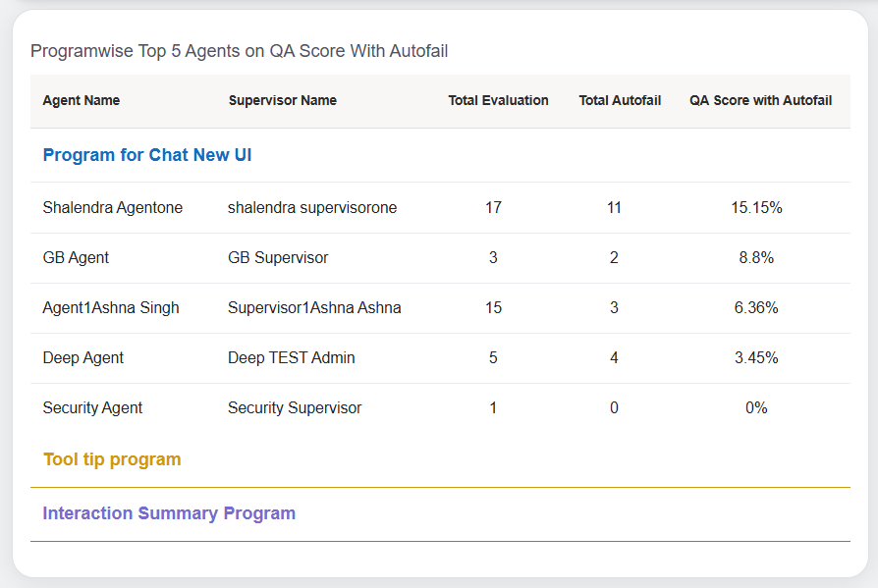This screenshot has height=588, width=878.
Task: Click supervisor shalendra supervisorone
Action: [x=312, y=208]
